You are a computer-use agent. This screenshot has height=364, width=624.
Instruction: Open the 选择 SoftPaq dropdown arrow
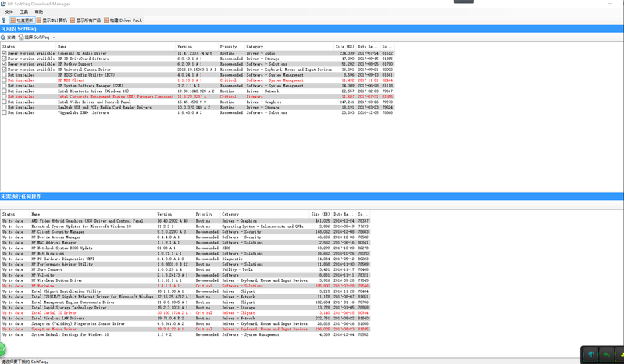54,37
